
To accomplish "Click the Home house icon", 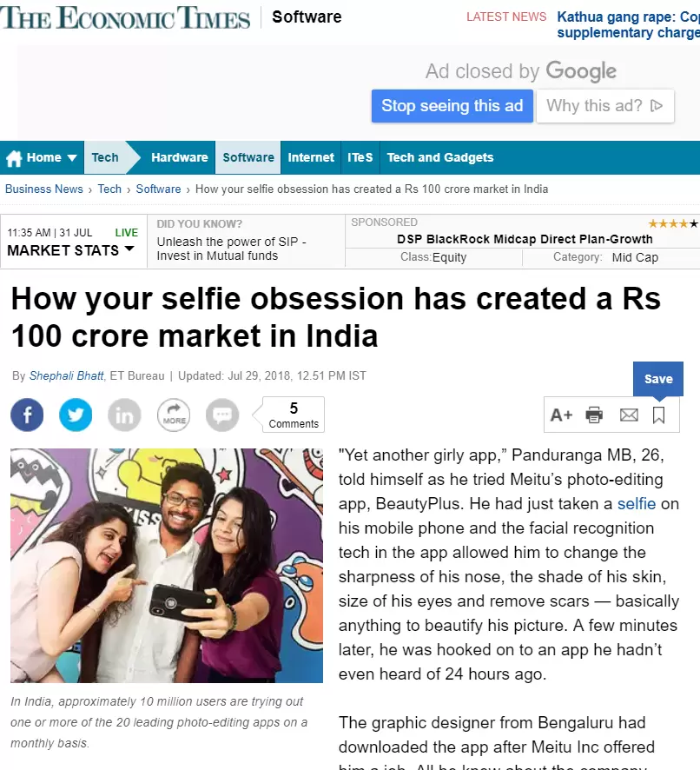I will click(14, 157).
